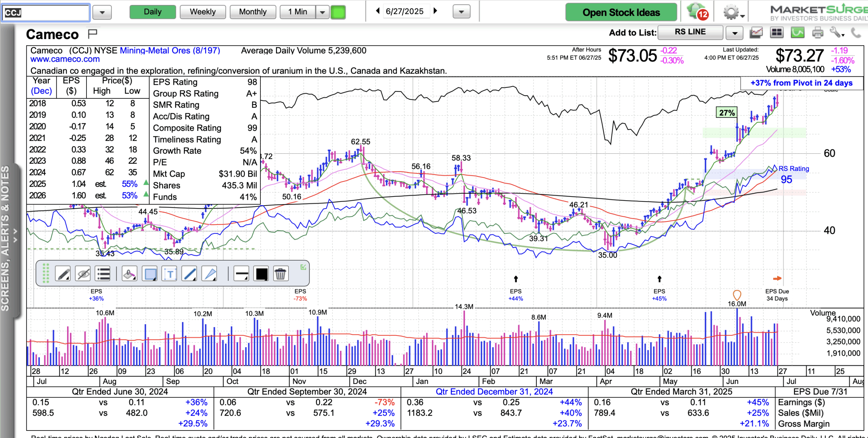Select the diagonal line drawing tool
The height and width of the screenshot is (438, 868).
click(x=189, y=274)
